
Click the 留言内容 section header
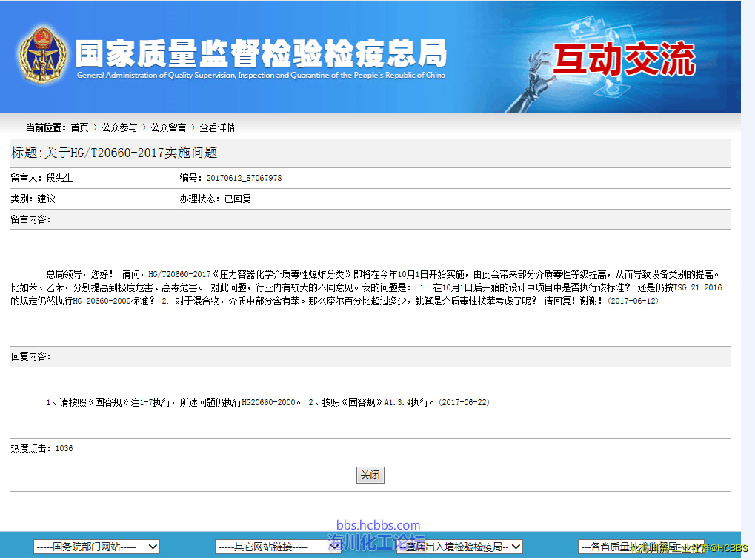(30, 219)
